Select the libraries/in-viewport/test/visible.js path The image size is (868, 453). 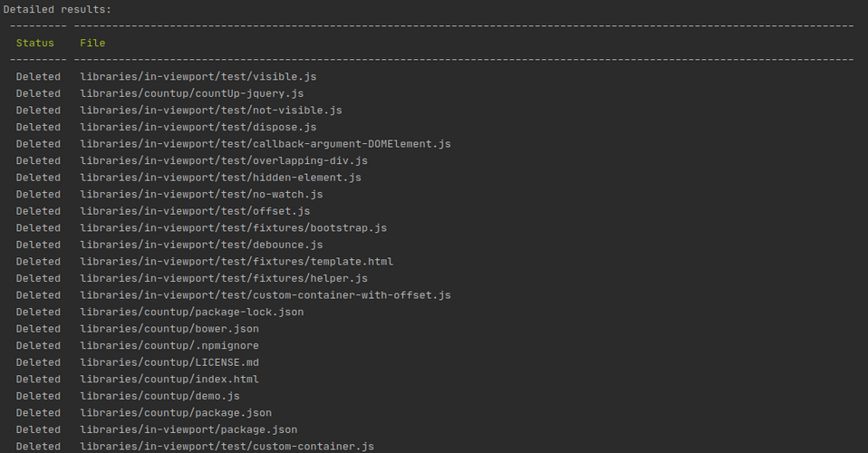[x=198, y=77]
